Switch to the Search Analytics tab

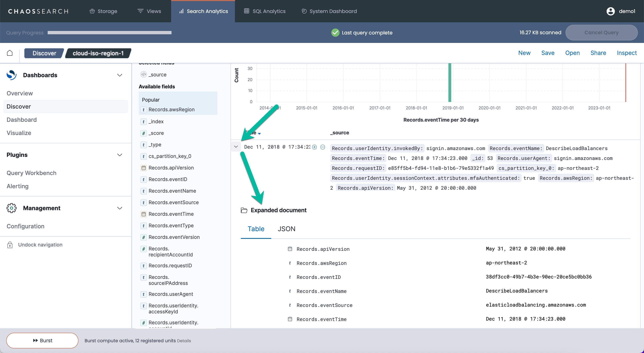click(x=203, y=11)
